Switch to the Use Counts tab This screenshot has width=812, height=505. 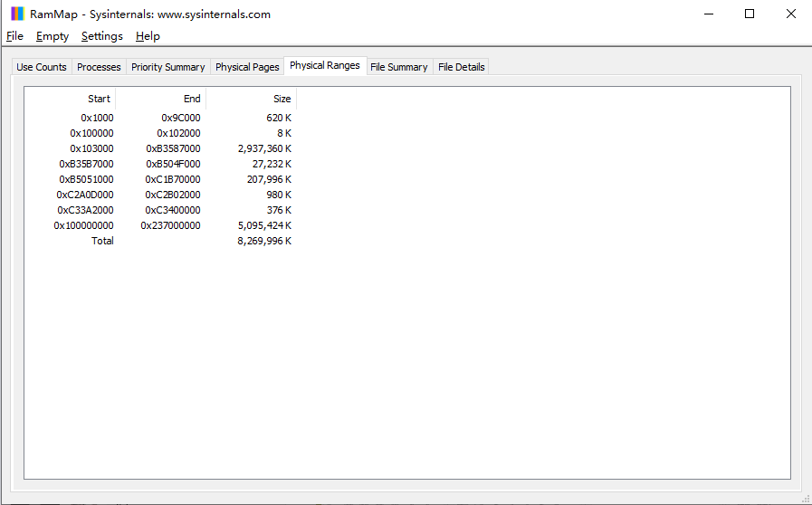tap(42, 67)
